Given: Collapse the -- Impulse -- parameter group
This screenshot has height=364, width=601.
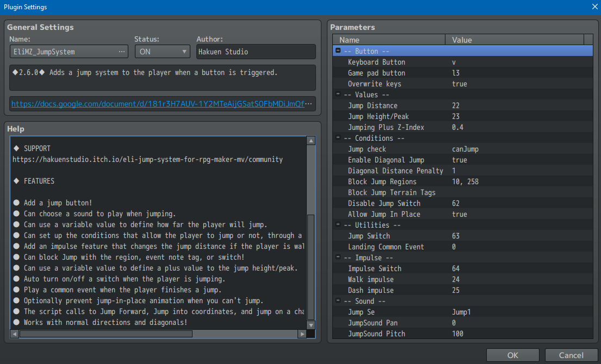Looking at the screenshot, I should pos(338,257).
